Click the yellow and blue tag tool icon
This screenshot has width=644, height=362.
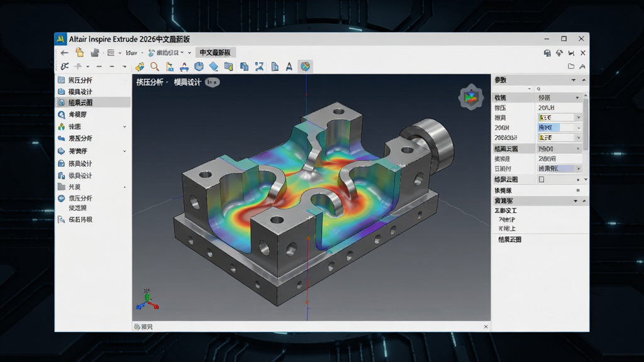(x=140, y=67)
